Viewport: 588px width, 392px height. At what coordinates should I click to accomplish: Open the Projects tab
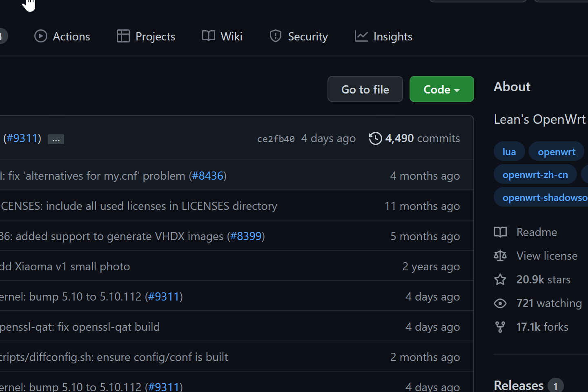[146, 36]
